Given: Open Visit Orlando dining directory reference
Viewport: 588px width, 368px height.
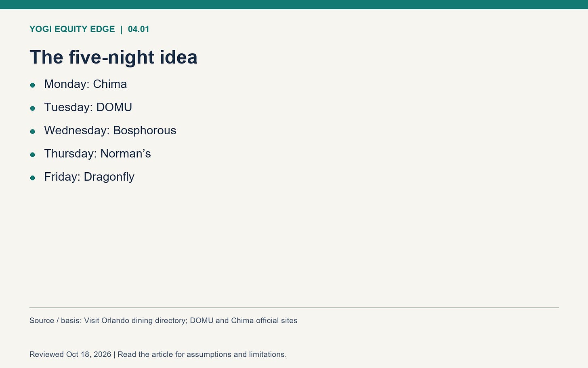Looking at the screenshot, I should pos(135,321).
